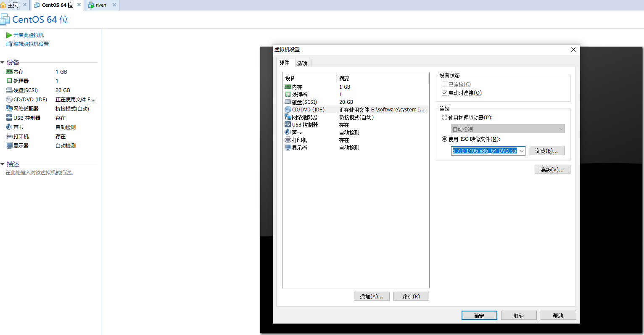Switch to the 选项 tab
This screenshot has width=644, height=335.
point(302,63)
